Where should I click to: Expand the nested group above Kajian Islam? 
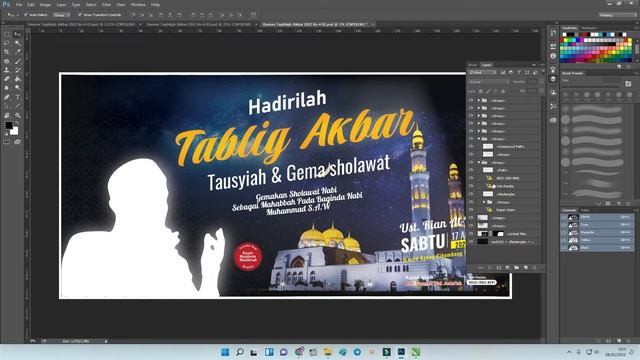pyautogui.click(x=484, y=202)
